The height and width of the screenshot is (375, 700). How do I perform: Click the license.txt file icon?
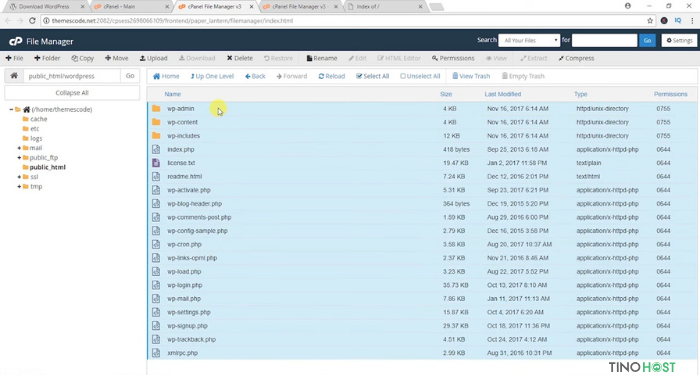click(x=156, y=162)
